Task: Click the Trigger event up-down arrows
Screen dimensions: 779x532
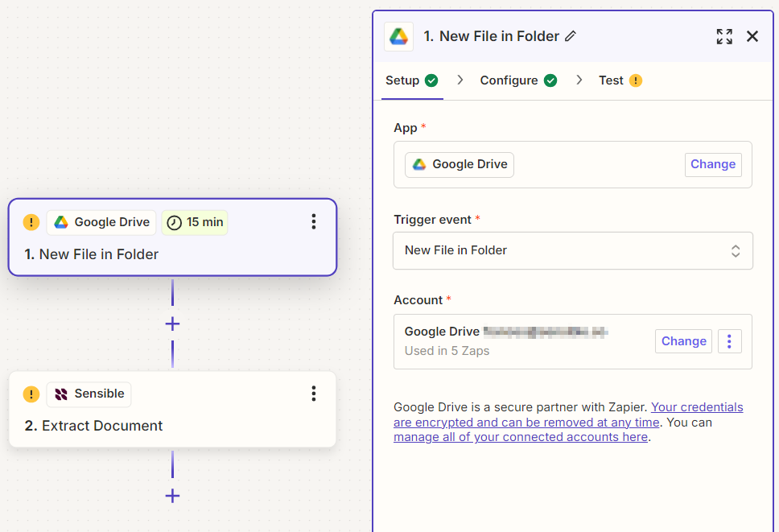Action: tap(736, 251)
